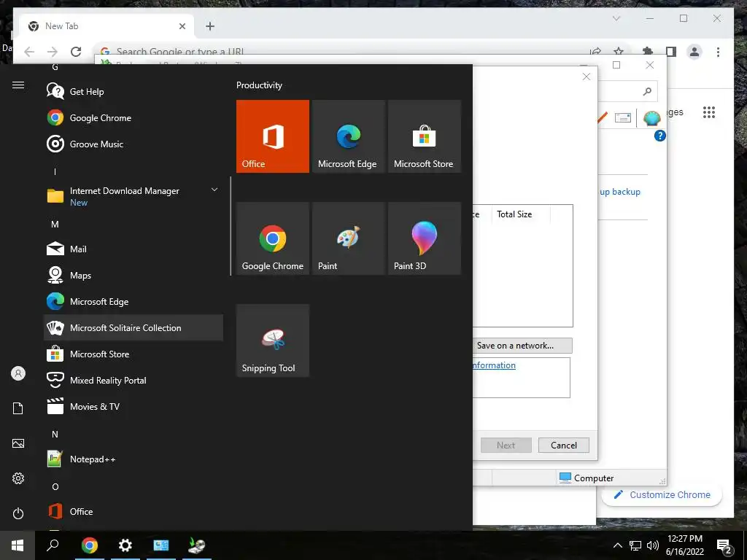Image resolution: width=747 pixels, height=560 pixels.
Task: Open the Google apps grid
Action: click(x=709, y=112)
